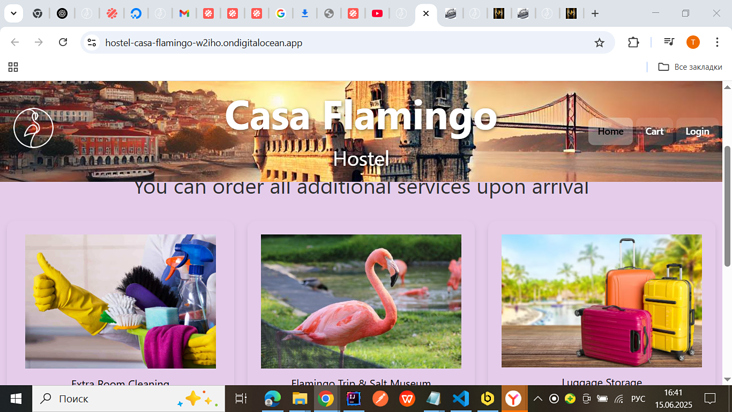
Task: Open the notepad app icon on the taskbar
Action: point(434,398)
